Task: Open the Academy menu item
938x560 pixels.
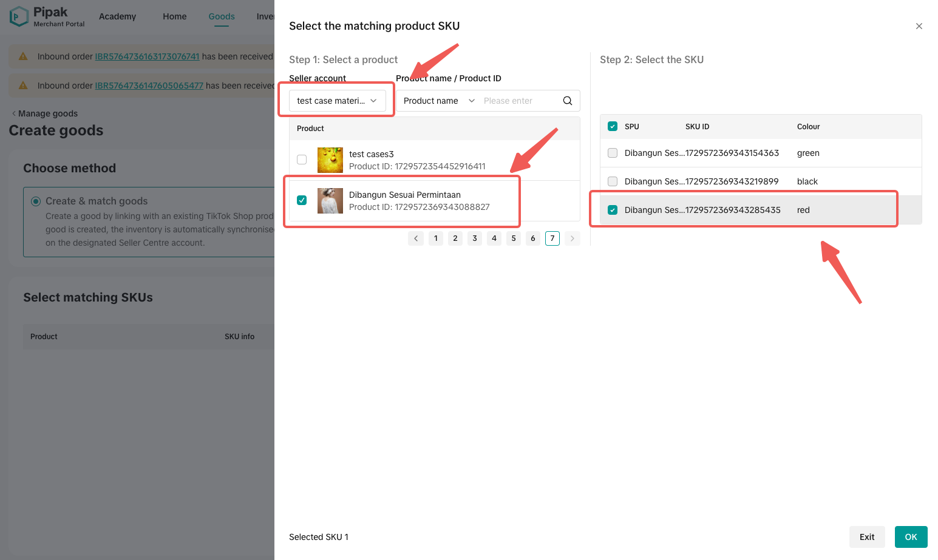Action: (117, 16)
